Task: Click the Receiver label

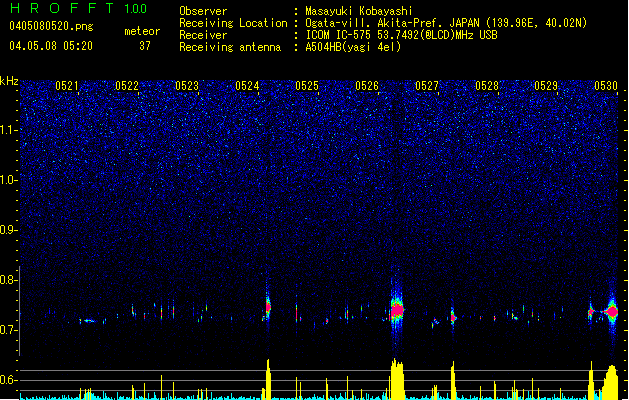Action: pos(203,35)
